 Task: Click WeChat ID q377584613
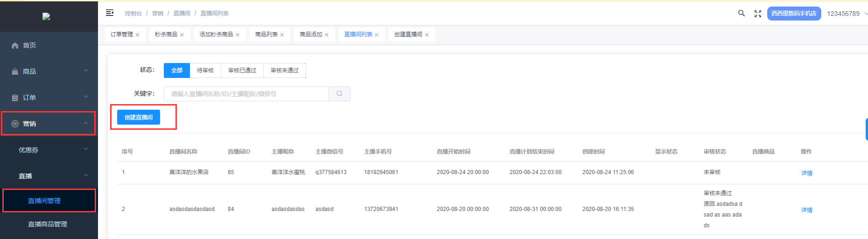pos(331,172)
